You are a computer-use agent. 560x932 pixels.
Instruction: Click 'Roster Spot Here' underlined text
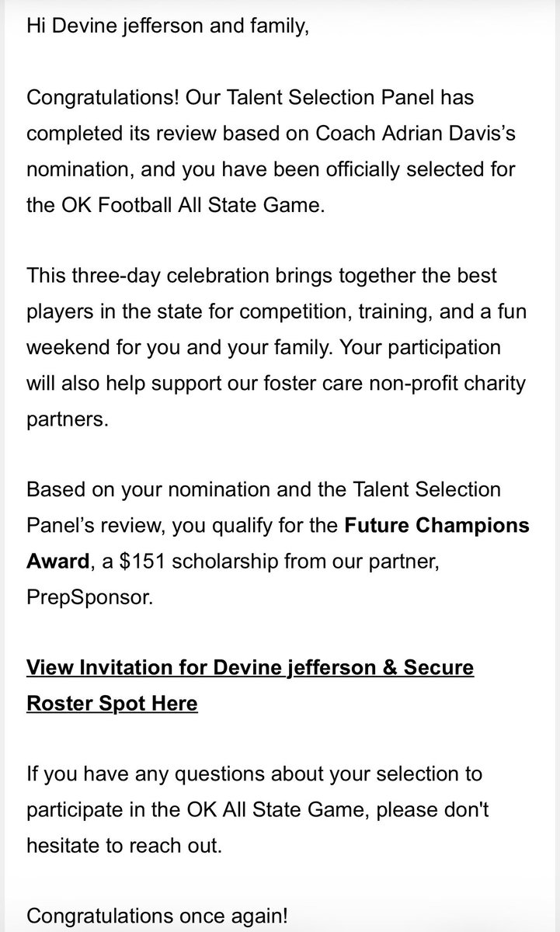pos(112,704)
